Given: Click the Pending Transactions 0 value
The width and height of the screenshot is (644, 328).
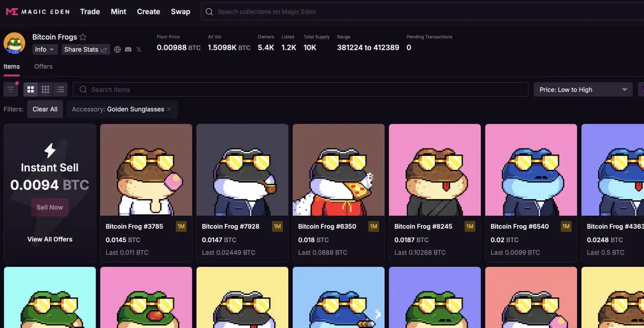Looking at the screenshot, I should (409, 48).
